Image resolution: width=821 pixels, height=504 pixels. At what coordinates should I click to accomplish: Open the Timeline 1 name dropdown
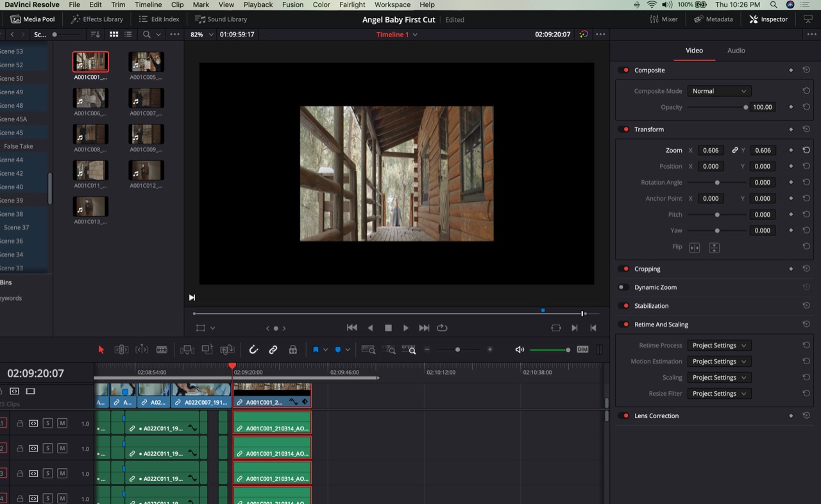click(396, 35)
